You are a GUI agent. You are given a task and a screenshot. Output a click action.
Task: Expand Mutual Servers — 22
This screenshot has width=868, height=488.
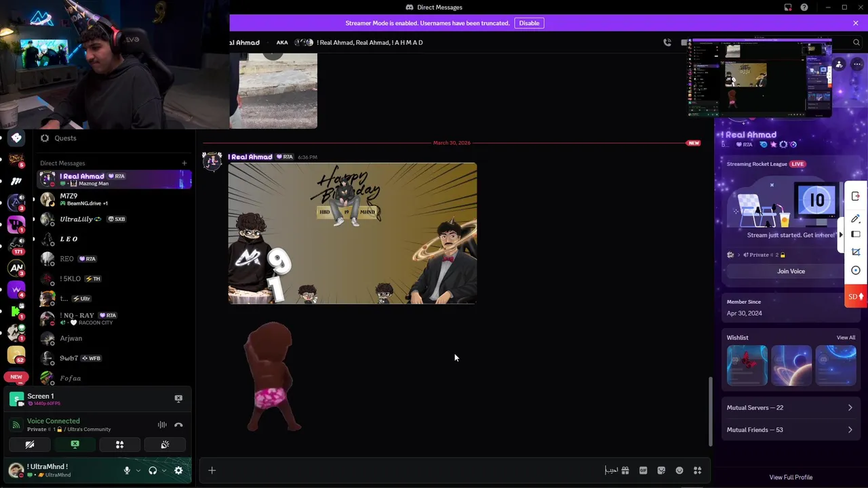(790, 408)
